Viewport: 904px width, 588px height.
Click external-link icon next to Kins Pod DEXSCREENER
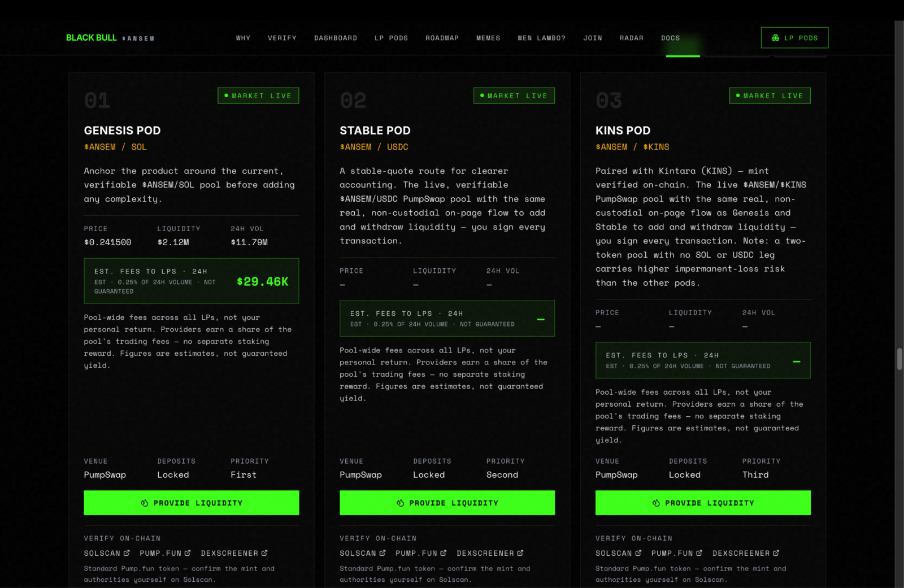tap(776, 553)
